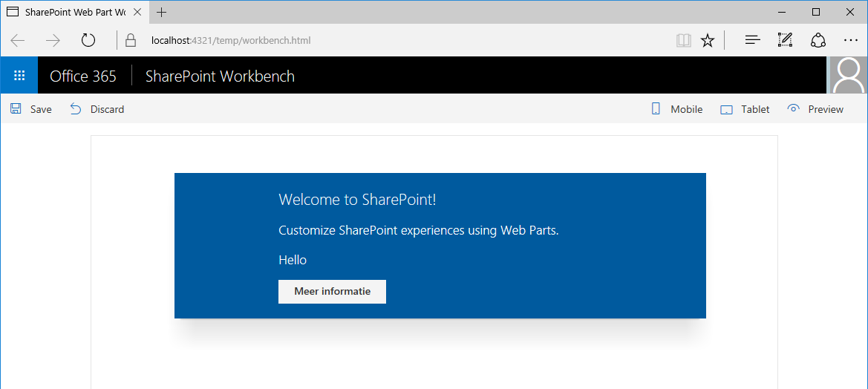This screenshot has height=389, width=868.
Task: Add page to favorites star
Action: (x=708, y=40)
